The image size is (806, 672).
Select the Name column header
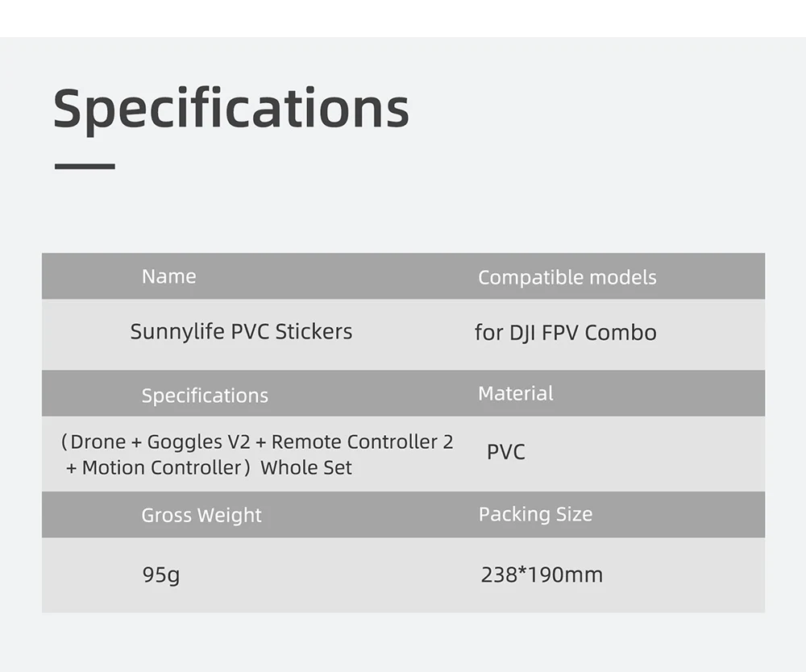(x=168, y=276)
